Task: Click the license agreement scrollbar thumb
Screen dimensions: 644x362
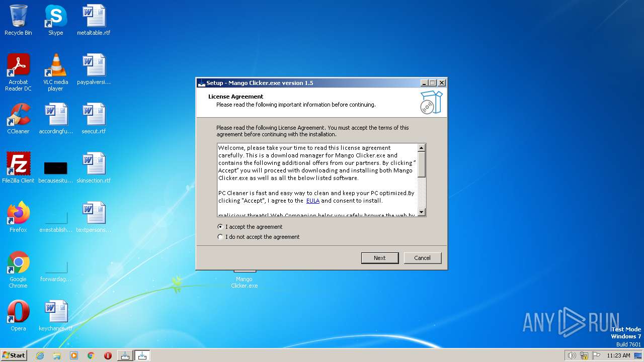Action: click(x=422, y=164)
